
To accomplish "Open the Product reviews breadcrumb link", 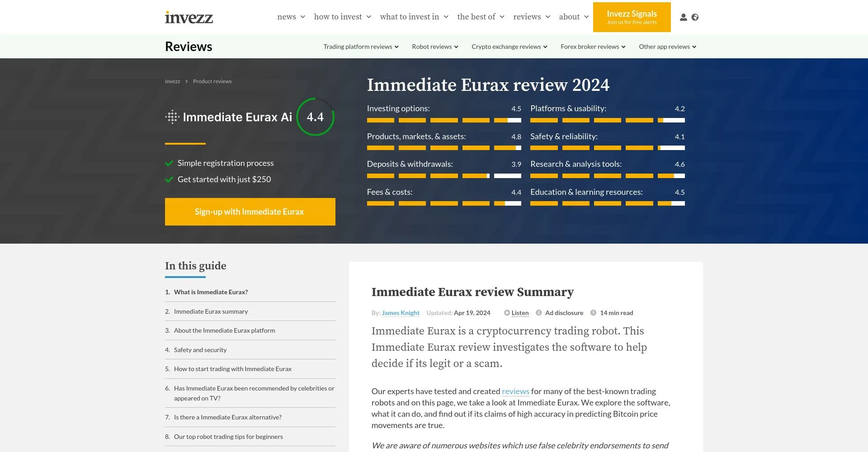I will (212, 81).
